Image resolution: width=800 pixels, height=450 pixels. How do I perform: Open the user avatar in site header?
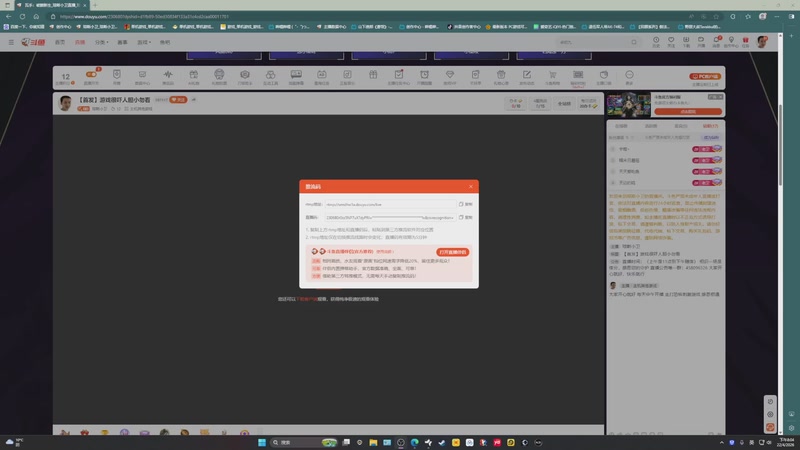(x=762, y=42)
